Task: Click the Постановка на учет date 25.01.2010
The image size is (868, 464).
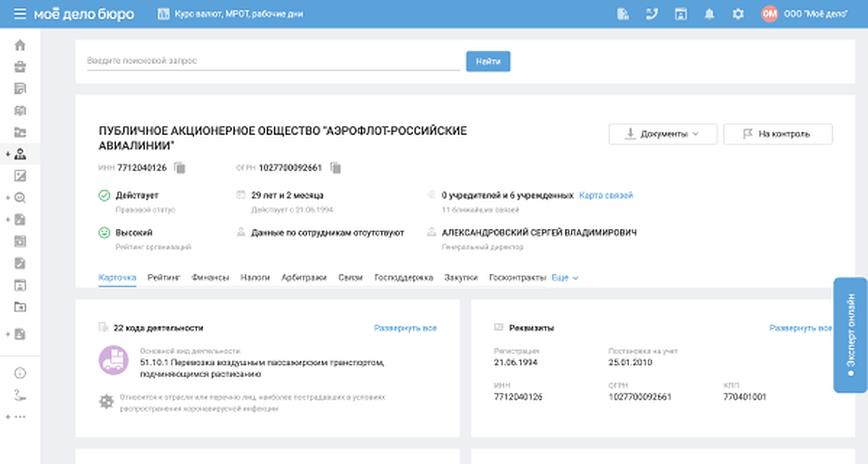Action: click(630, 362)
